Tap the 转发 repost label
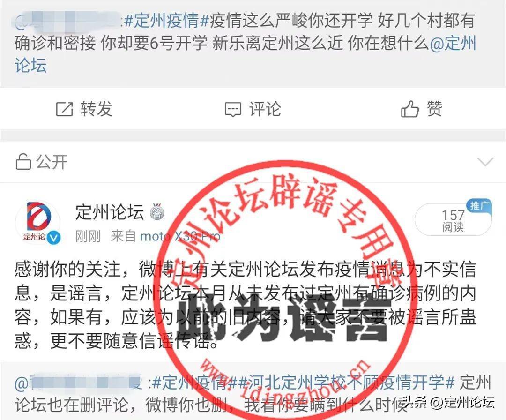The width and height of the screenshot is (506, 420). click(x=97, y=109)
